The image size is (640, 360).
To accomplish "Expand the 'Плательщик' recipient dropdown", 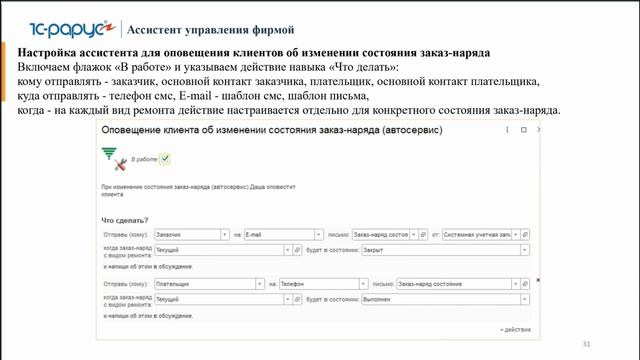I will (x=260, y=284).
